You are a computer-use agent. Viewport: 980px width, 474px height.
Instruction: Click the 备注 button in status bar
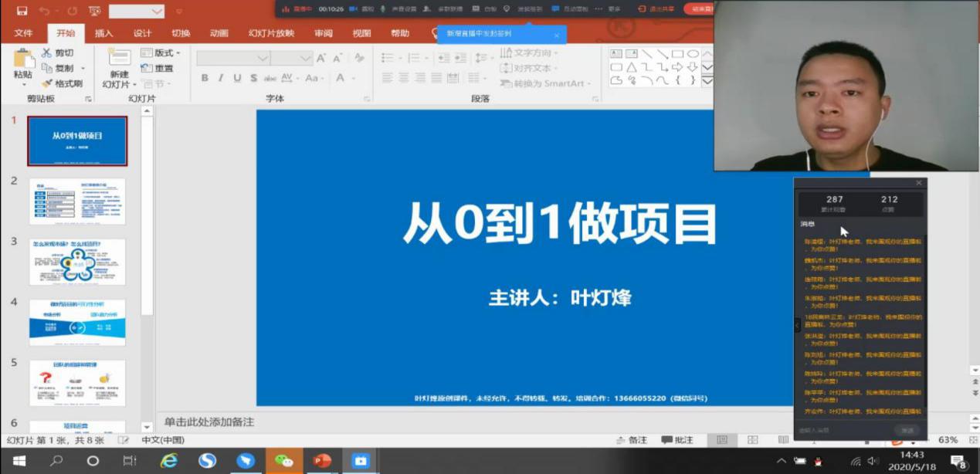pos(632,440)
